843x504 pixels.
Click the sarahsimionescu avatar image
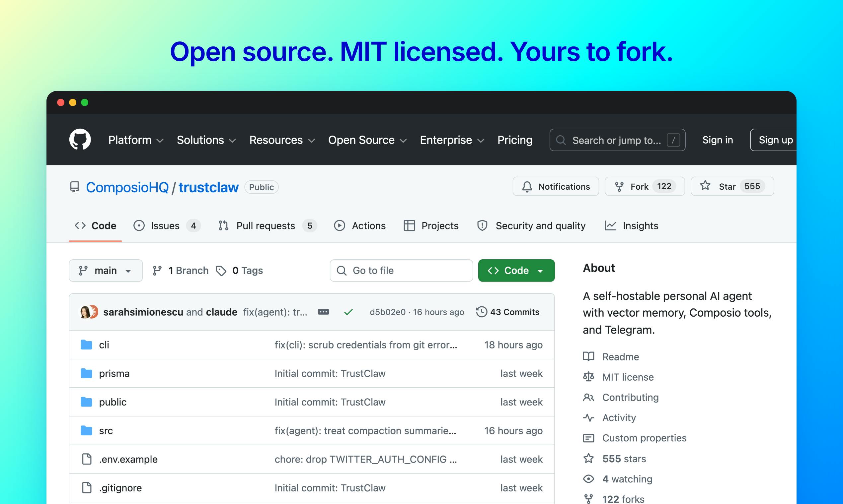pyautogui.click(x=85, y=312)
